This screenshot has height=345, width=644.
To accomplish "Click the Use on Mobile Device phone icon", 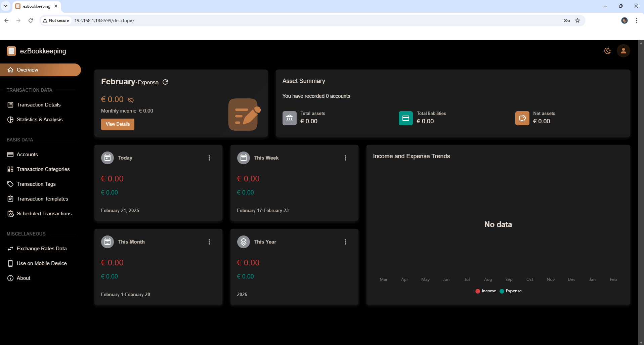I will (10, 263).
